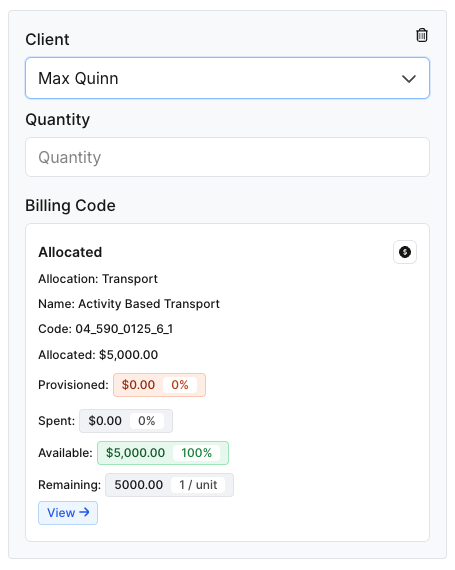Viewport: 455px width, 570px height.
Task: Click the Allocated: $5,000.00 line
Action: pyautogui.click(x=98, y=355)
